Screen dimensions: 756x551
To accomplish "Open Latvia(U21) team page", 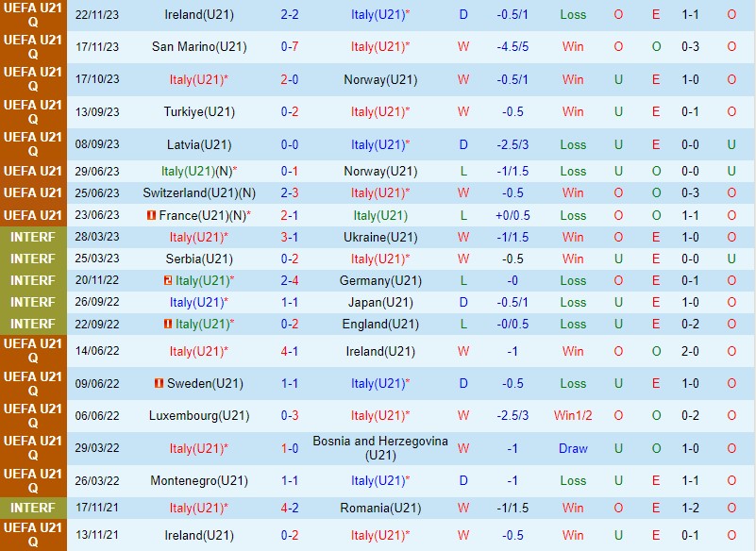I will click(x=198, y=144).
